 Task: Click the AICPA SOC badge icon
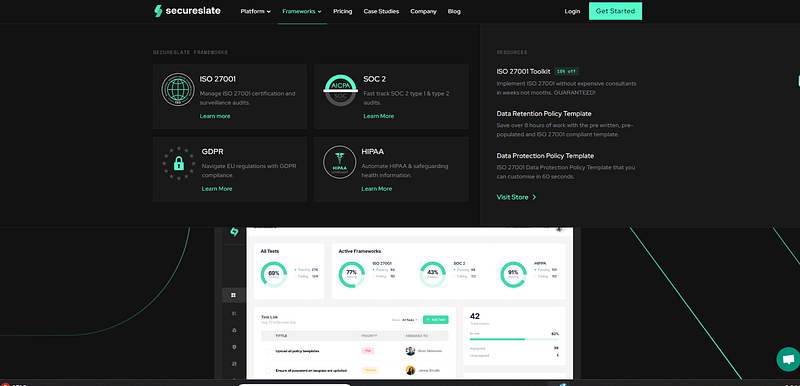[x=340, y=90]
